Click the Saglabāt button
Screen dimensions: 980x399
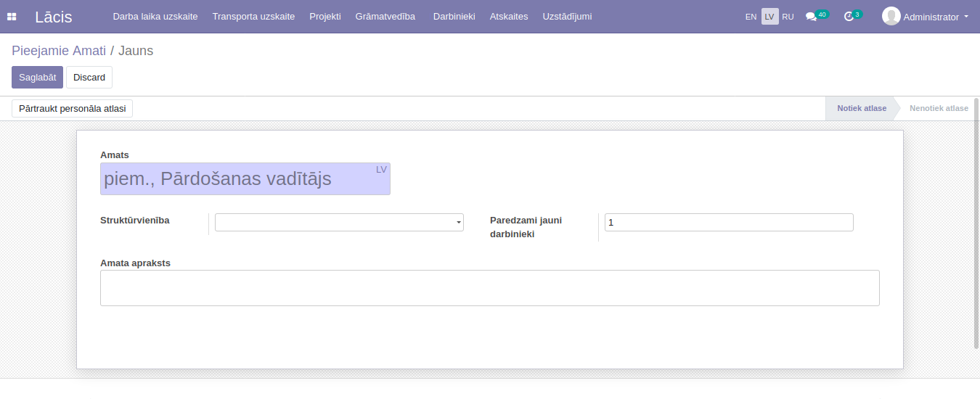pyautogui.click(x=37, y=78)
